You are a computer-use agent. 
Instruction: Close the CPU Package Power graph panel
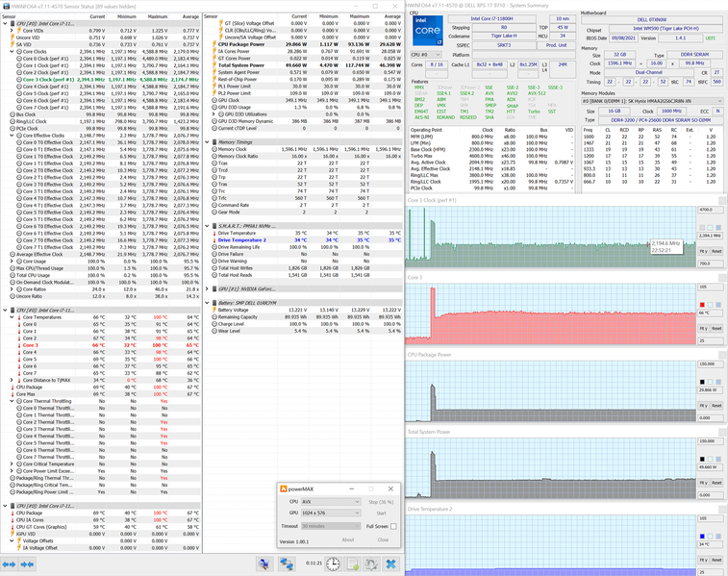(x=722, y=355)
